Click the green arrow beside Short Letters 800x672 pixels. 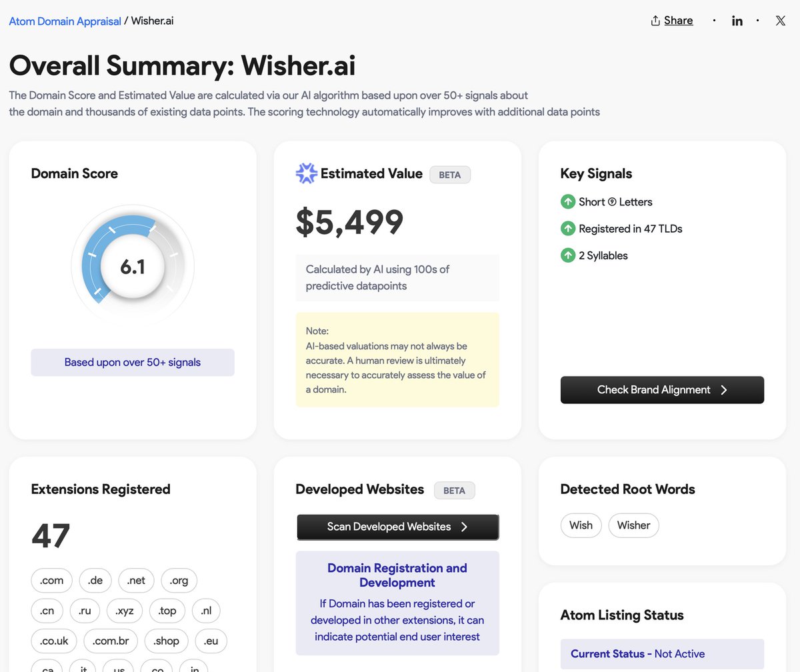point(568,201)
